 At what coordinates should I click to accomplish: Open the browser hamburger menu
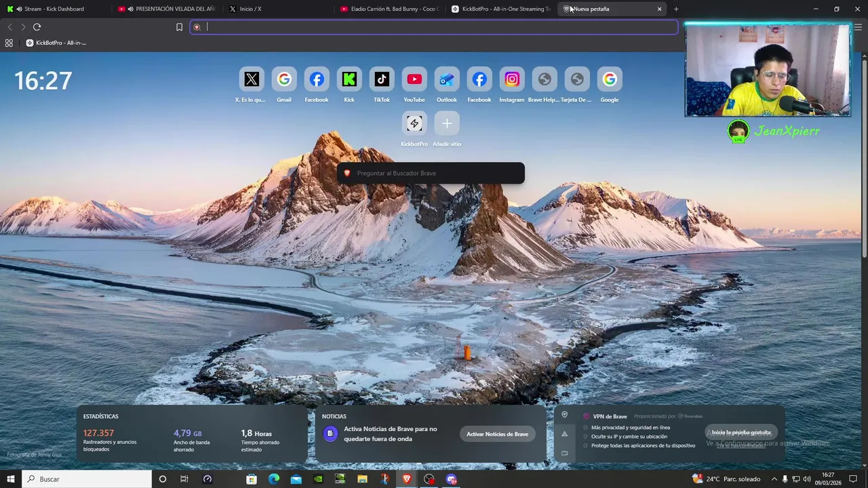858,27
